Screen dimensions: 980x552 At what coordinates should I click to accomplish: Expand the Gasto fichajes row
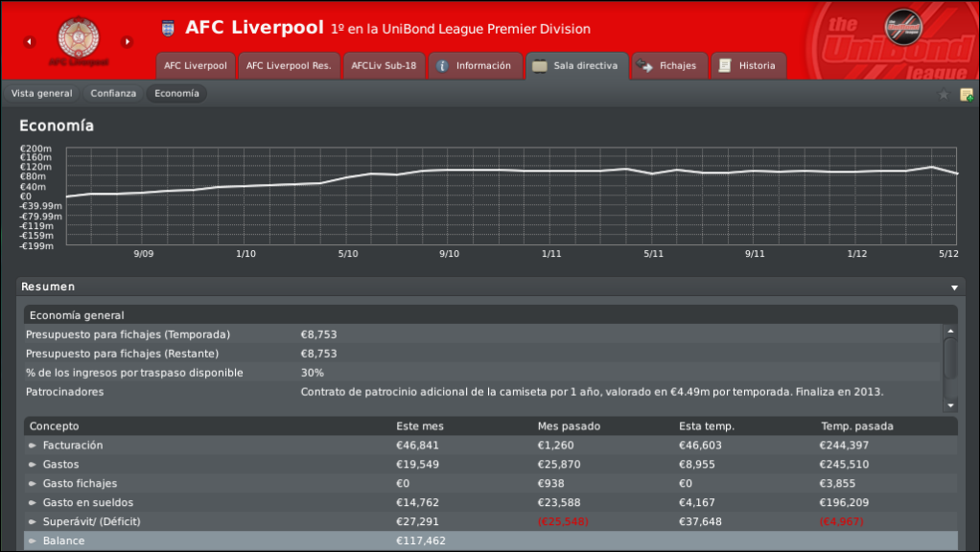33,484
